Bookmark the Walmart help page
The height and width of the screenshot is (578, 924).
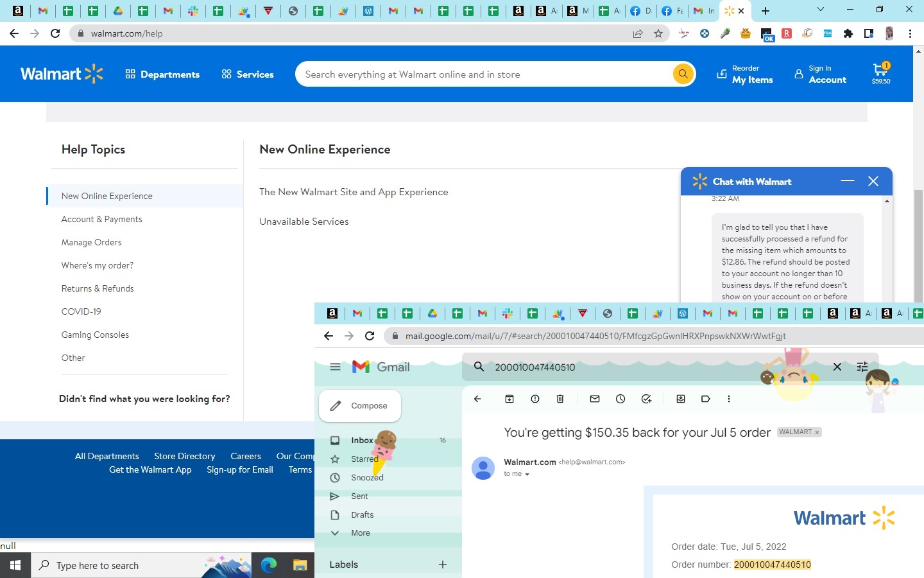(658, 33)
